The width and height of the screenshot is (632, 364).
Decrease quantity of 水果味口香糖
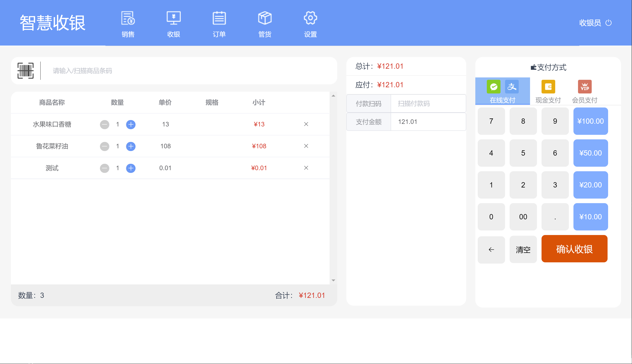(104, 124)
